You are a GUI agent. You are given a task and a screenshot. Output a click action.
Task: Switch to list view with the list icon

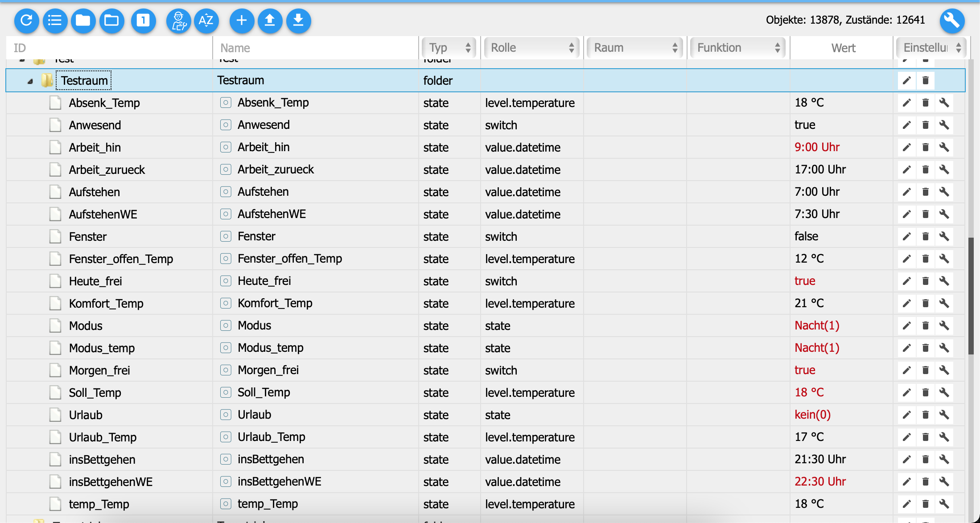55,21
